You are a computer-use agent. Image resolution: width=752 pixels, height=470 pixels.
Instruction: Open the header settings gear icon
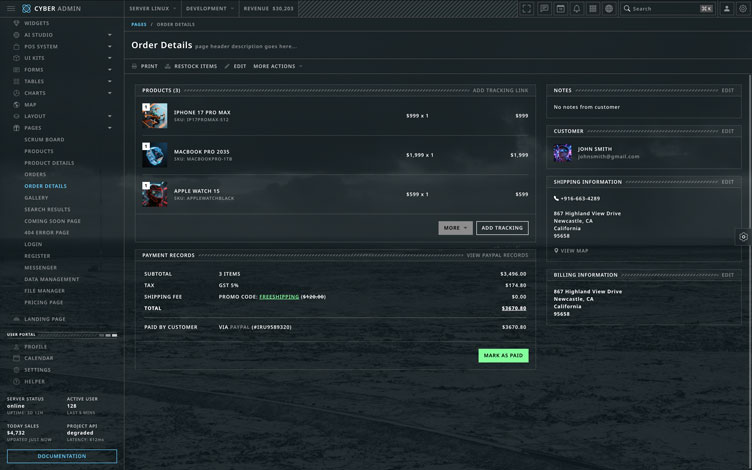(x=742, y=8)
